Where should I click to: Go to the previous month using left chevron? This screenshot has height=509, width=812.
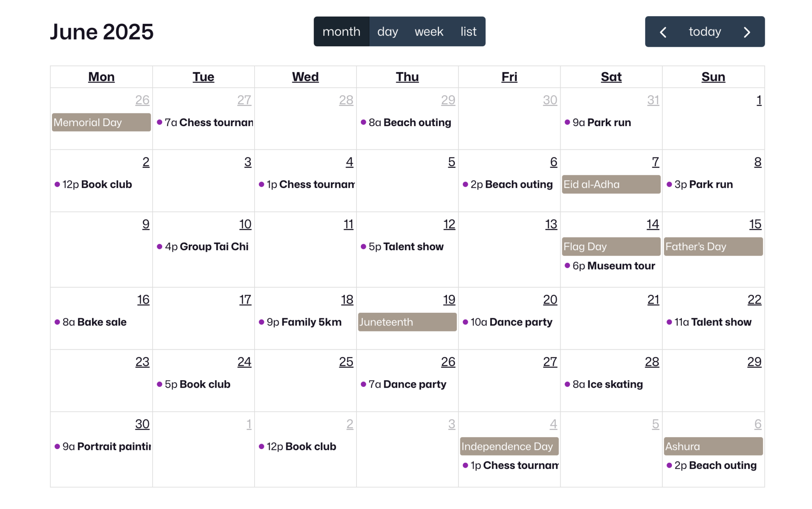pyautogui.click(x=663, y=32)
